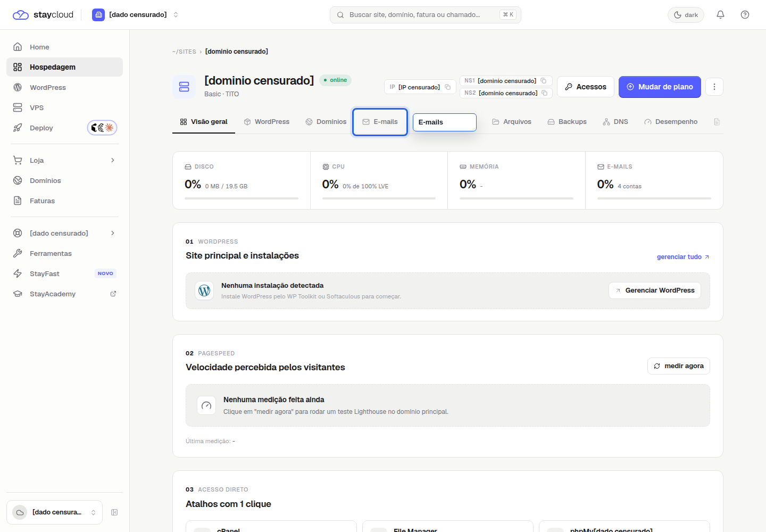The height and width of the screenshot is (532, 766).
Task: Click the server icon beside the domain title
Action: (184, 87)
